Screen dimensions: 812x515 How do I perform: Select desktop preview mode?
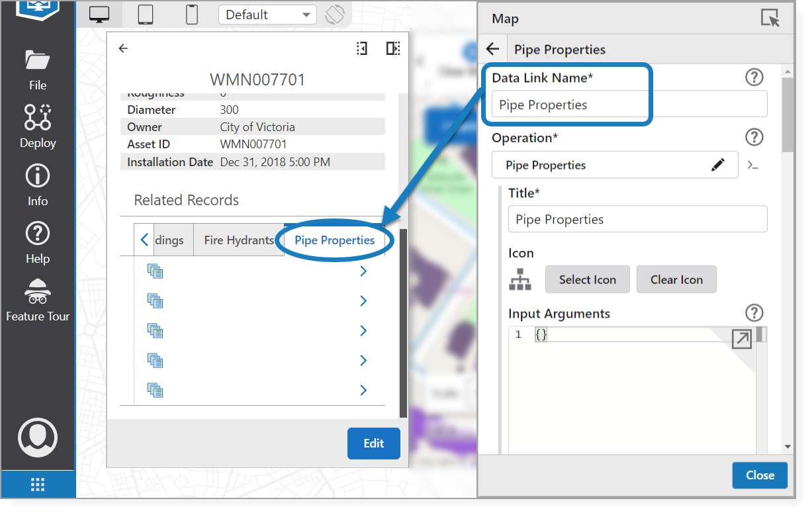click(99, 15)
